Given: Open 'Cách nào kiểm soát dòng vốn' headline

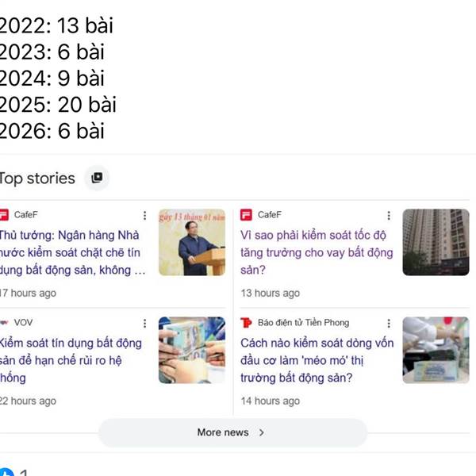Looking at the screenshot, I should [317, 360].
